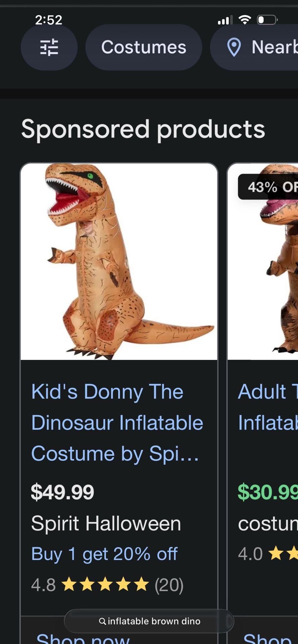This screenshot has height=644, width=298.
Task: Tap the cellular signal bars icon
Action: pos(225,20)
